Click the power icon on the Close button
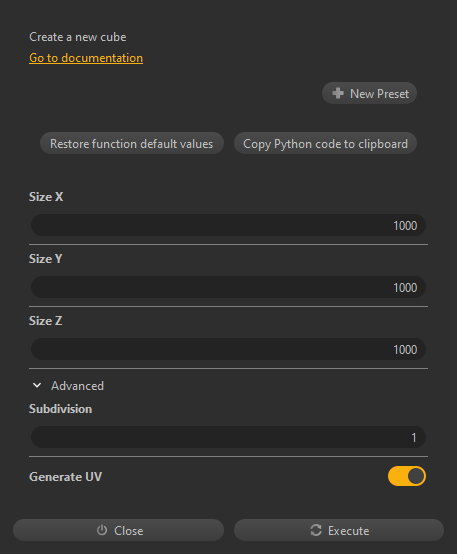Viewport: 457px width, 554px height. pyautogui.click(x=102, y=530)
